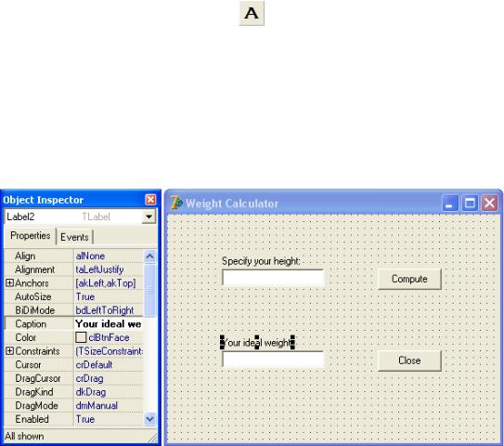Click the [akLeft,akTop] value
This screenshot has width=504, height=446.
tap(106, 283)
